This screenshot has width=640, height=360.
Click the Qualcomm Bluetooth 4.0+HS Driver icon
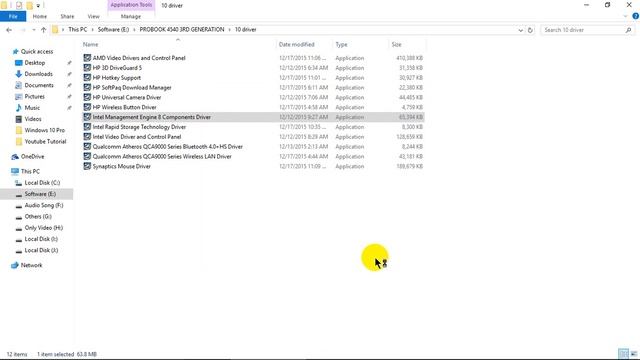[87, 147]
